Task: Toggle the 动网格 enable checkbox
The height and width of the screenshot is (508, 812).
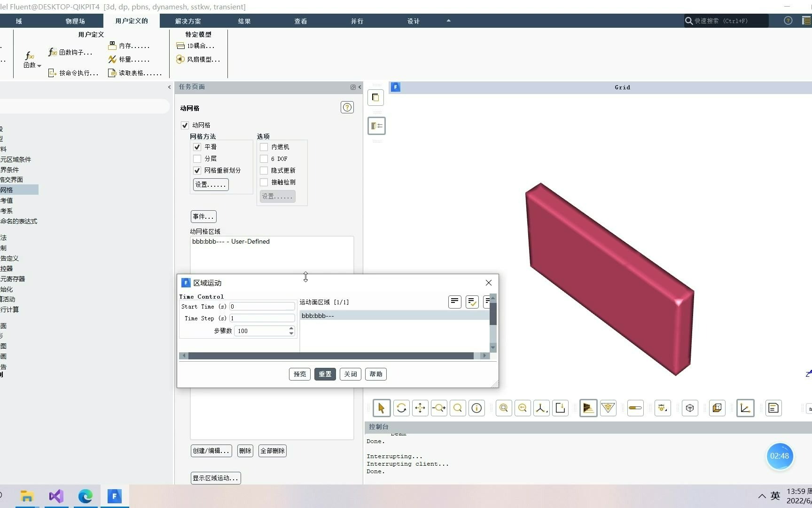Action: 185,125
